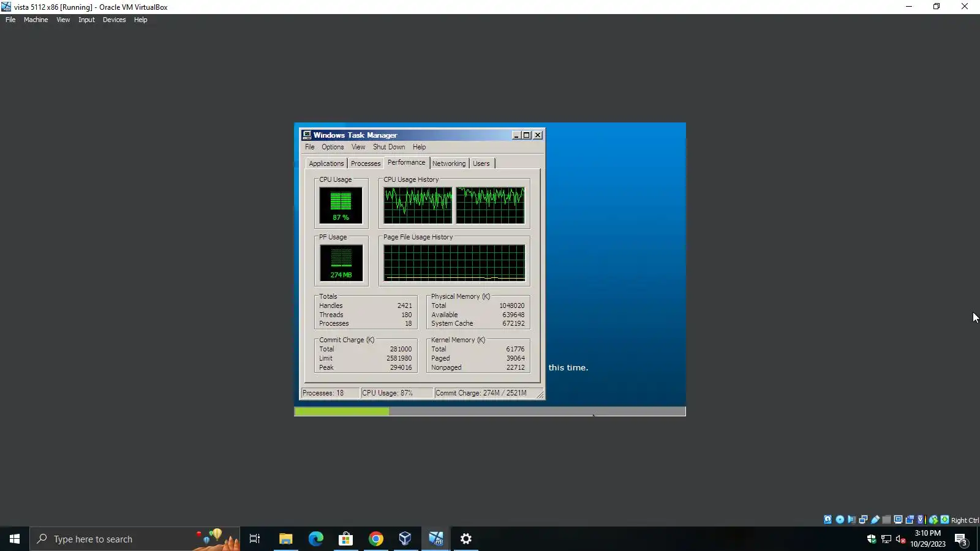Open Task Manager Options menu
The height and width of the screenshot is (551, 980).
click(x=333, y=147)
